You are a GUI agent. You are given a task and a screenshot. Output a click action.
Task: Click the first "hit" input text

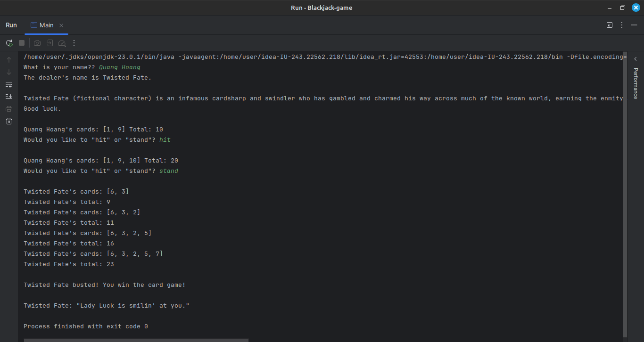[165, 140]
